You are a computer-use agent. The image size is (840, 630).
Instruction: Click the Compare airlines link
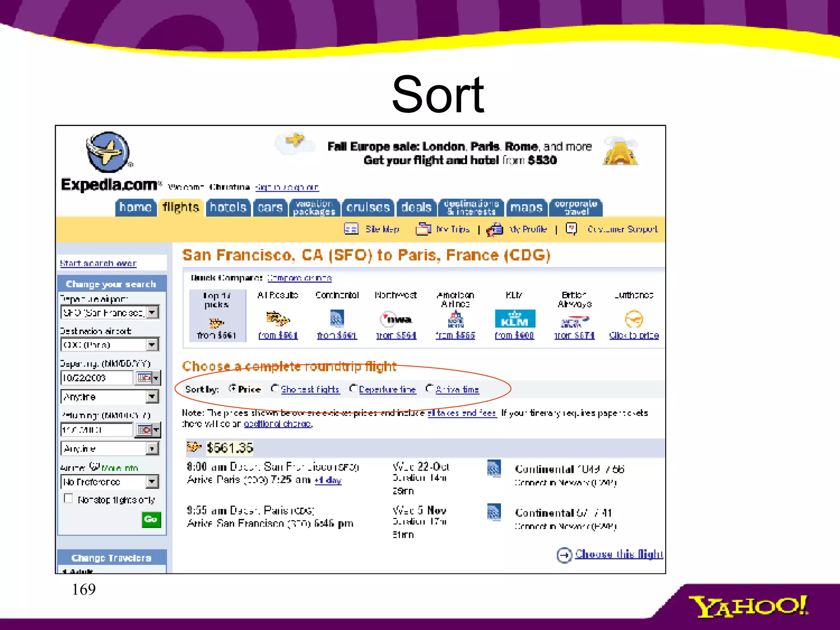(299, 278)
